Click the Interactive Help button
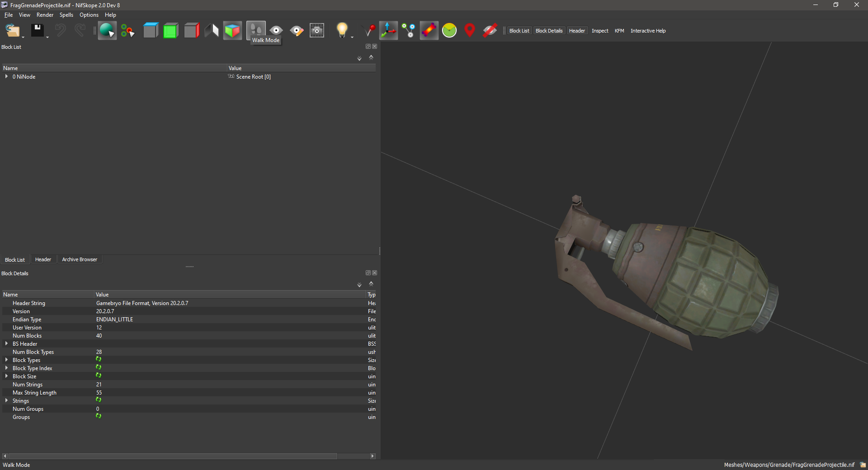Image resolution: width=868 pixels, height=470 pixels. tap(648, 31)
